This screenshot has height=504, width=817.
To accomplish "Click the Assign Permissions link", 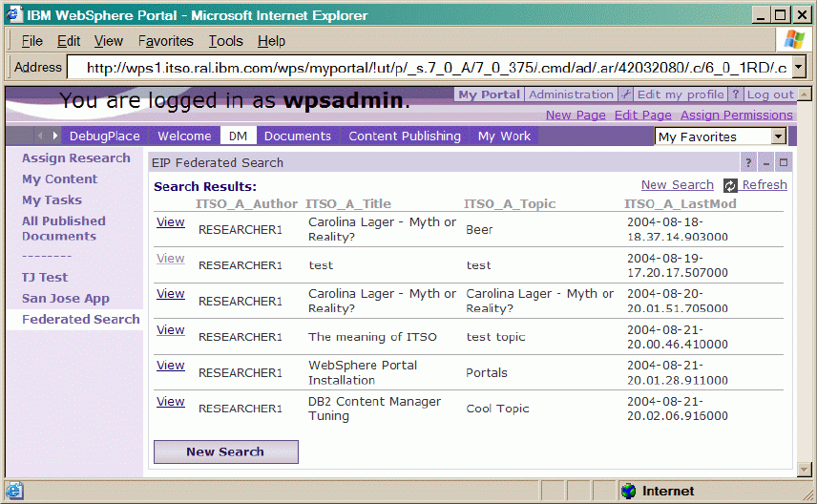I will [x=736, y=115].
